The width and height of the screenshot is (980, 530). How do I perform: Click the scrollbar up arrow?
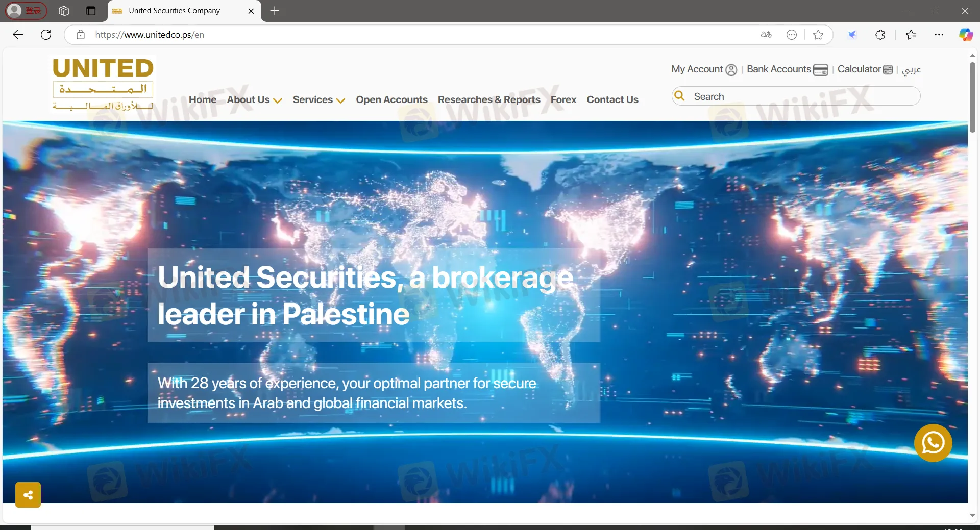972,55
